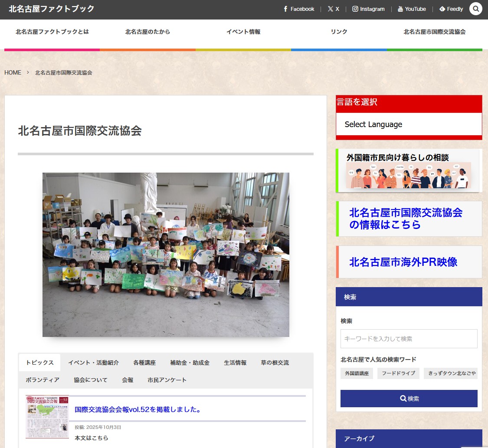Click the blue 検索 button in sidebar
The width and height of the screenshot is (488, 448).
pyautogui.click(x=409, y=399)
